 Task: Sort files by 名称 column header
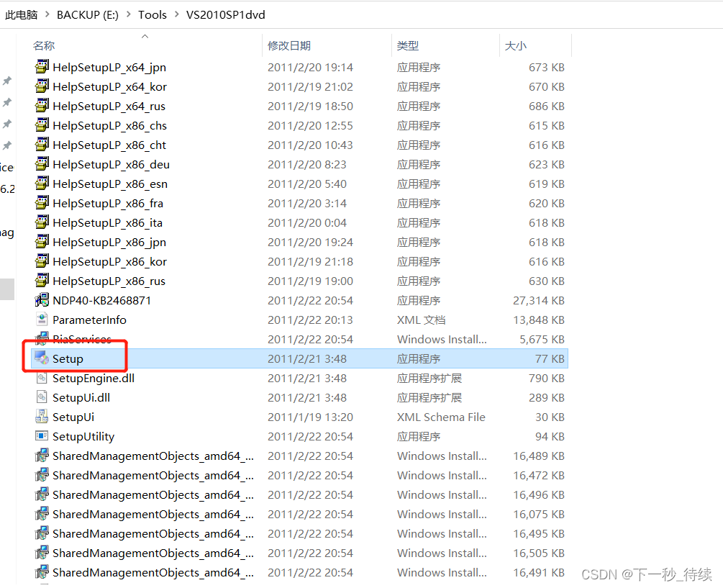point(44,45)
